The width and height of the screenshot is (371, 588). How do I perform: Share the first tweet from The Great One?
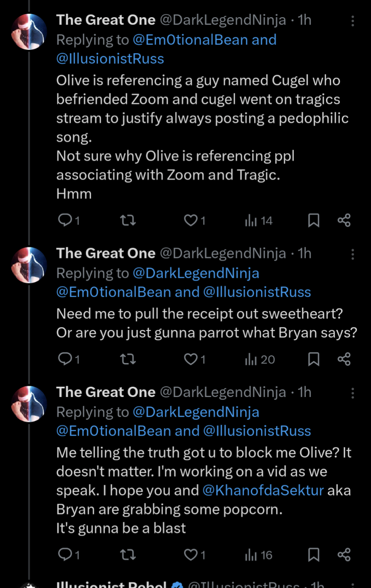coord(344,221)
